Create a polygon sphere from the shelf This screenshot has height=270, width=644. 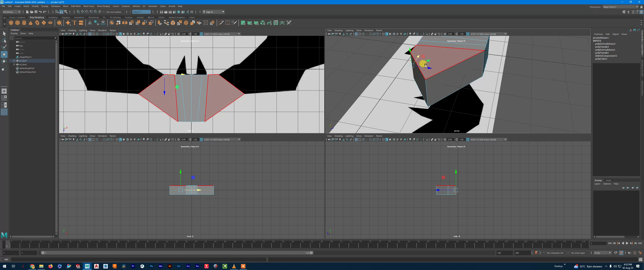[x=11, y=23]
